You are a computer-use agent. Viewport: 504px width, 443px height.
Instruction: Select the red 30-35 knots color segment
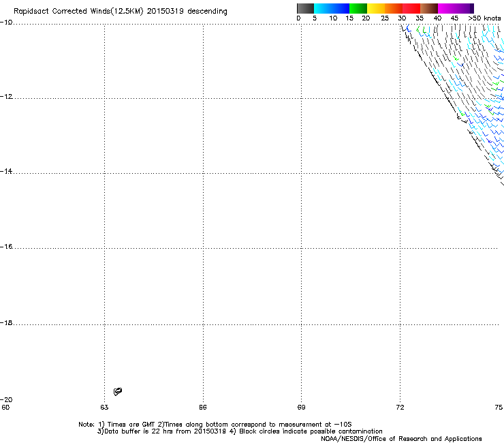coord(411,8)
